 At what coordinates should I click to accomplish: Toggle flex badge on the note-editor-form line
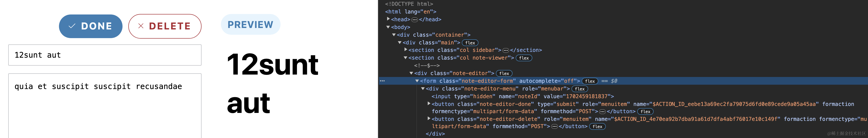[590, 81]
